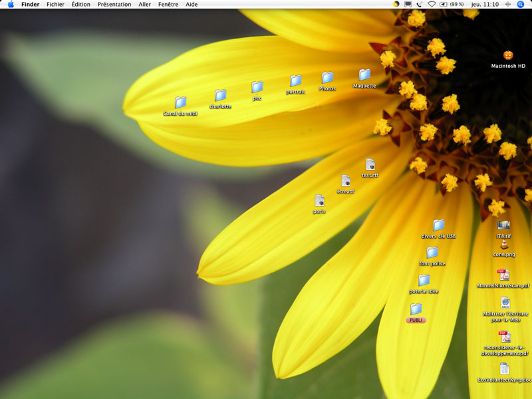Click the yellow and black round menu bar icon
The height and width of the screenshot is (399, 532).
pyautogui.click(x=396, y=4)
